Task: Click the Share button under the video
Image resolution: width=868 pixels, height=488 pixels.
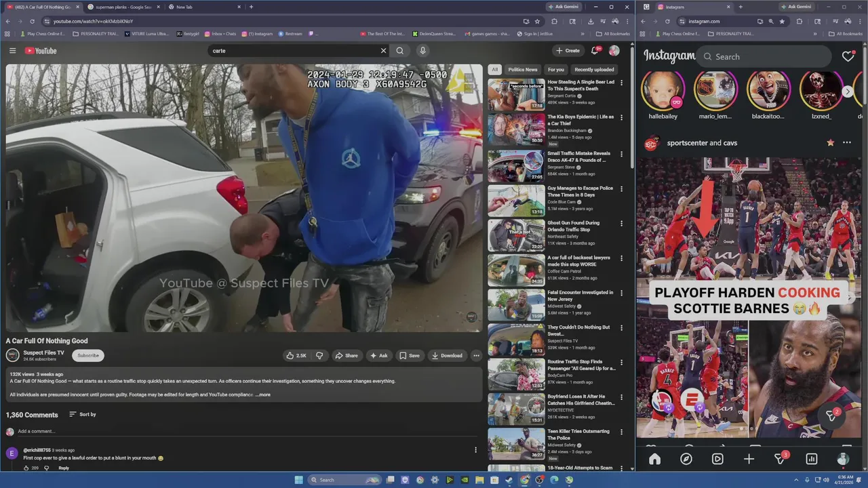Action: pyautogui.click(x=347, y=355)
